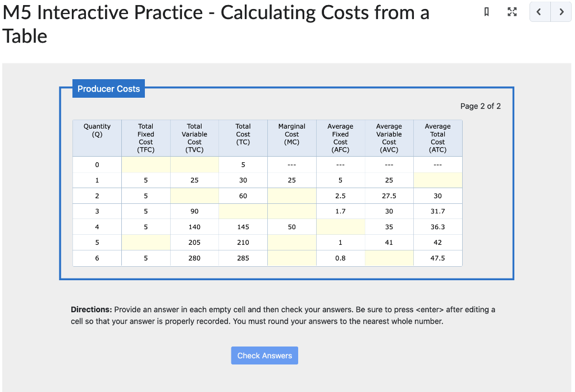Click the Check Answers button
The height and width of the screenshot is (392, 575).
tap(264, 355)
